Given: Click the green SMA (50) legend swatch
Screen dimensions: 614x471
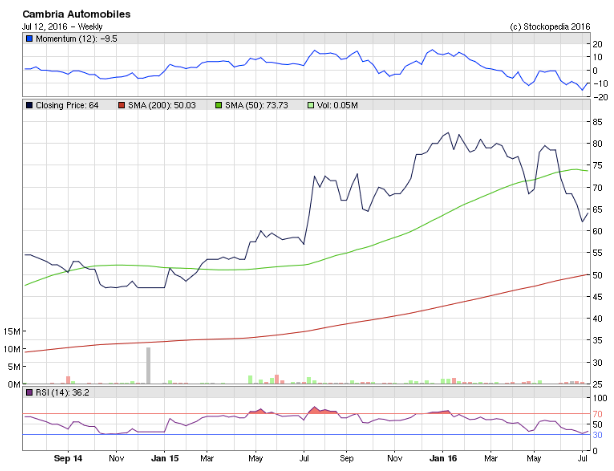Looking at the screenshot, I should pyautogui.click(x=219, y=105).
